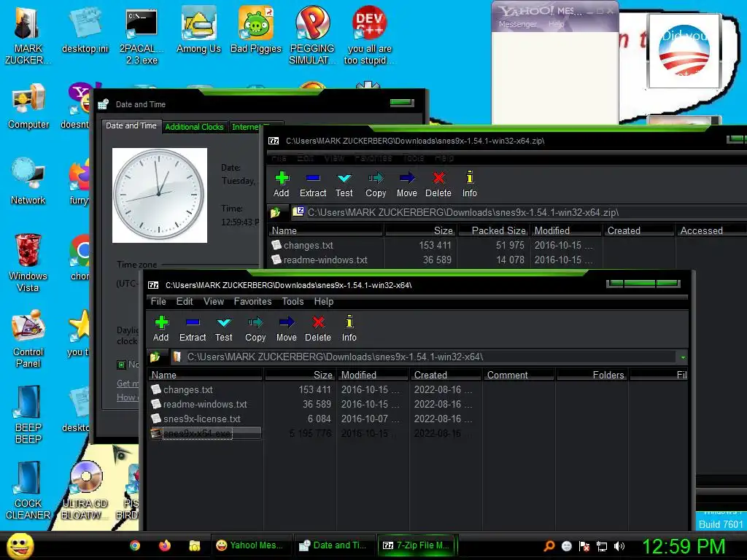
Task: Launch Chrome from the taskbar
Action: pos(135,545)
